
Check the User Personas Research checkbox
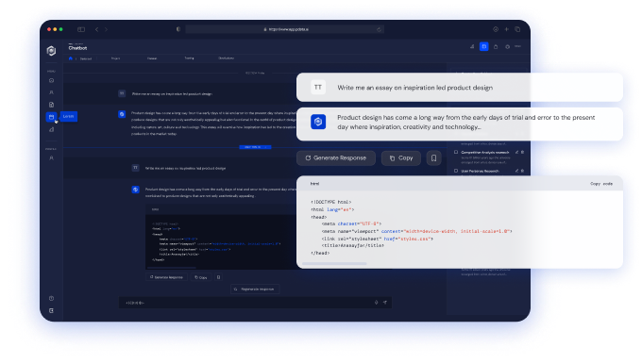click(456, 171)
